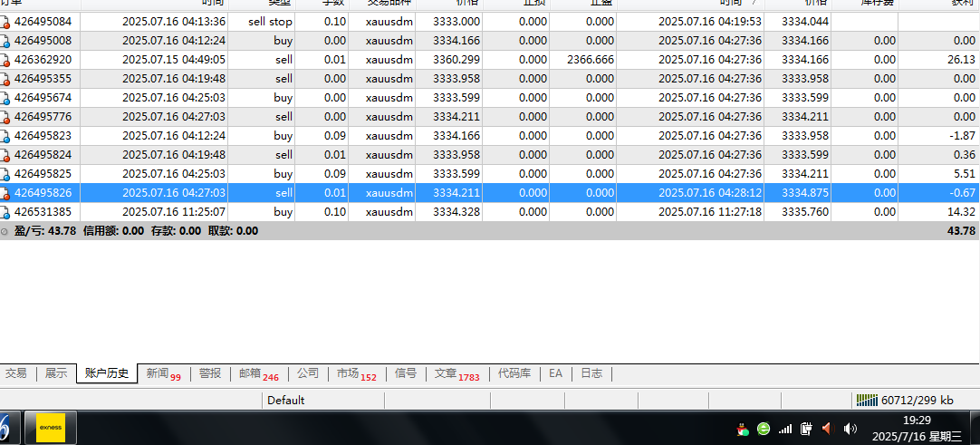This screenshot has height=445, width=980.
Task: Open the Exness app in the taskbar
Action: (x=50, y=428)
